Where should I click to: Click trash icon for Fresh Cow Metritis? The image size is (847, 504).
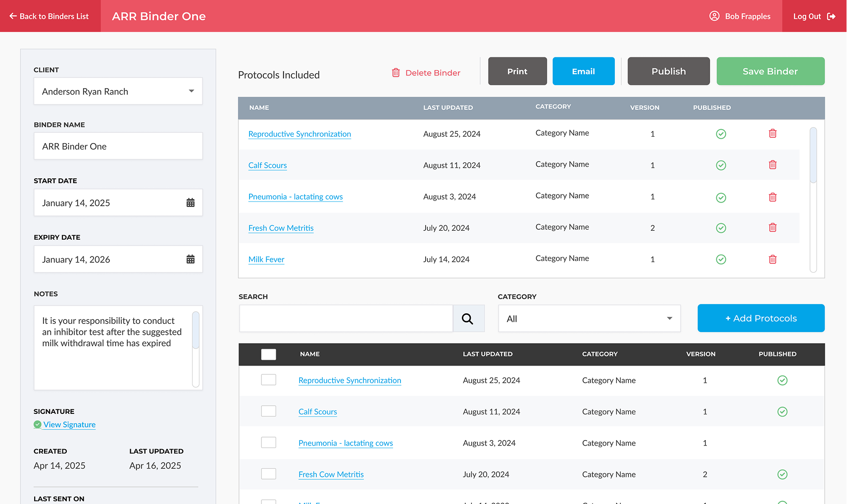pyautogui.click(x=772, y=228)
